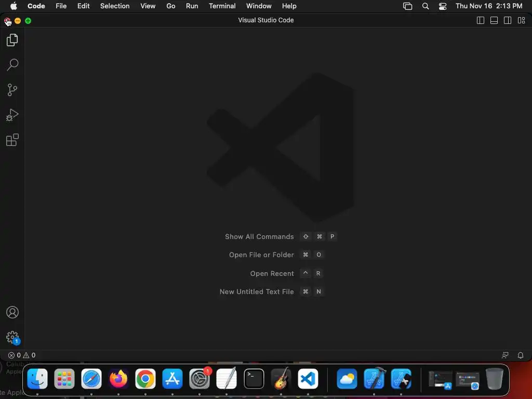Launch Safari from the Dock
The image size is (532, 399).
[91, 379]
